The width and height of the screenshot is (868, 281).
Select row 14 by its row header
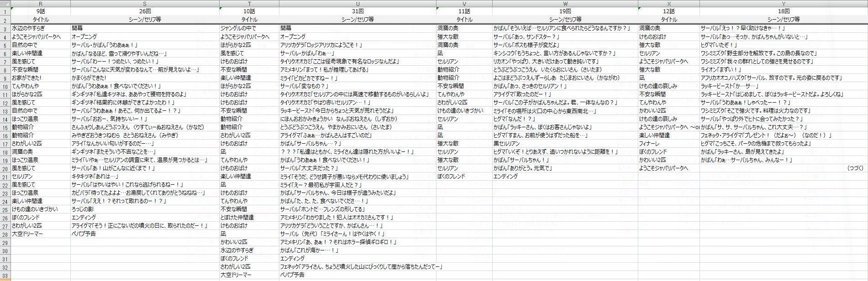point(5,119)
